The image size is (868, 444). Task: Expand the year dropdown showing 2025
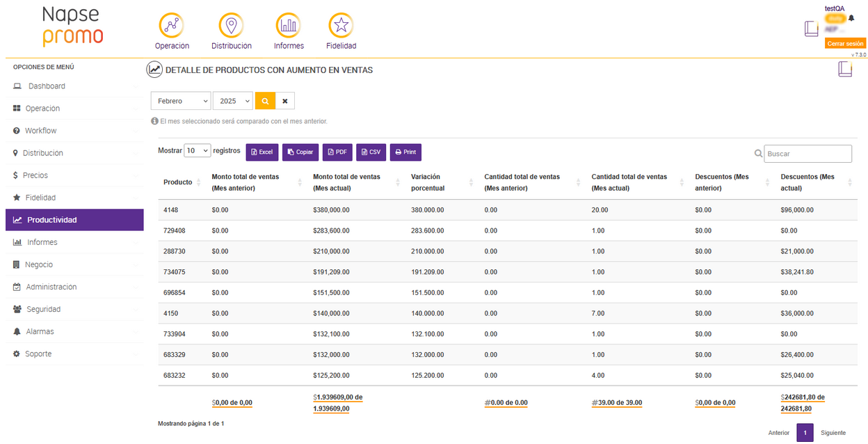coord(233,101)
